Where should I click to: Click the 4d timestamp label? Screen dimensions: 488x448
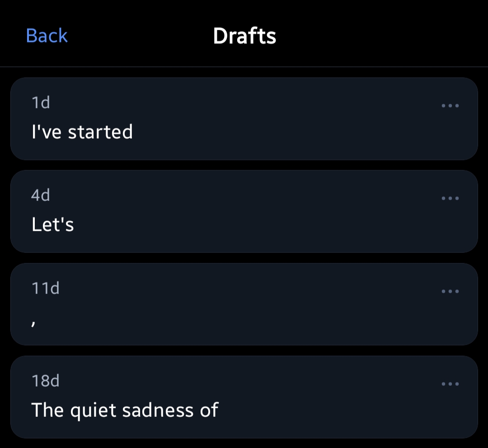(41, 196)
